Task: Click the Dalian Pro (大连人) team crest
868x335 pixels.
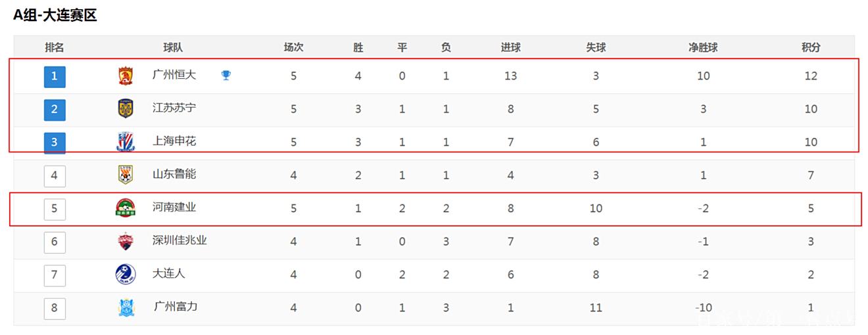Action: tap(126, 274)
